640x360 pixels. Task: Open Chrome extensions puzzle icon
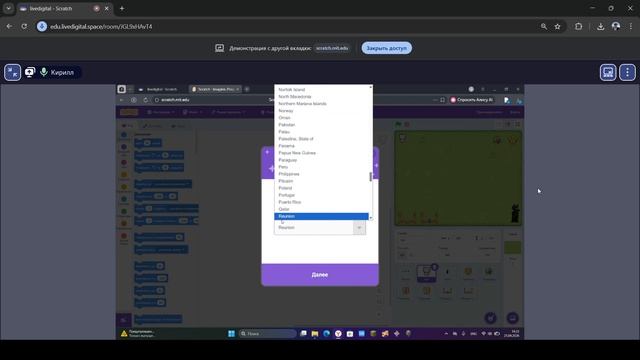tap(578, 27)
